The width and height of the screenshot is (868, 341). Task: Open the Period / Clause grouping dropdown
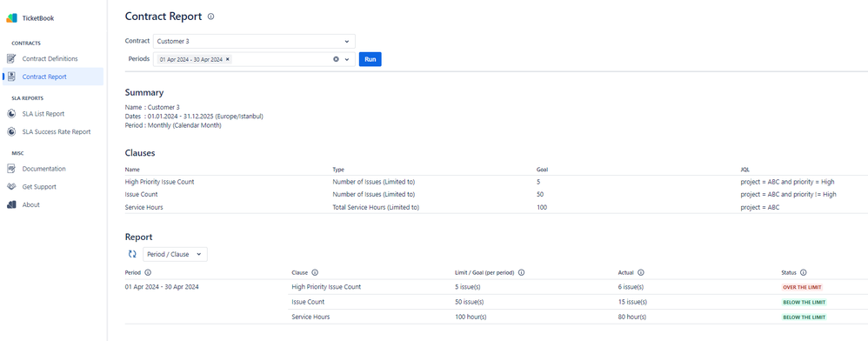tap(175, 254)
